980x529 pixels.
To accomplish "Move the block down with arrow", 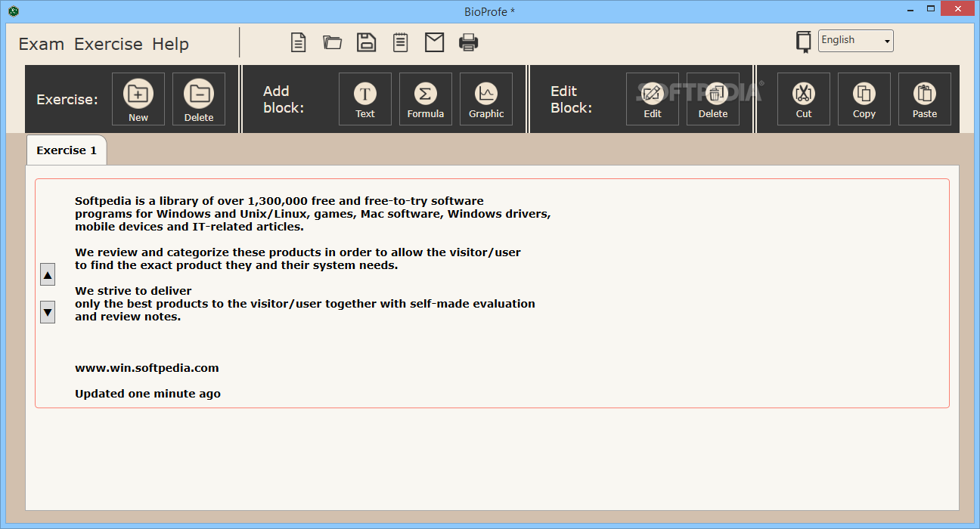I will click(x=48, y=311).
